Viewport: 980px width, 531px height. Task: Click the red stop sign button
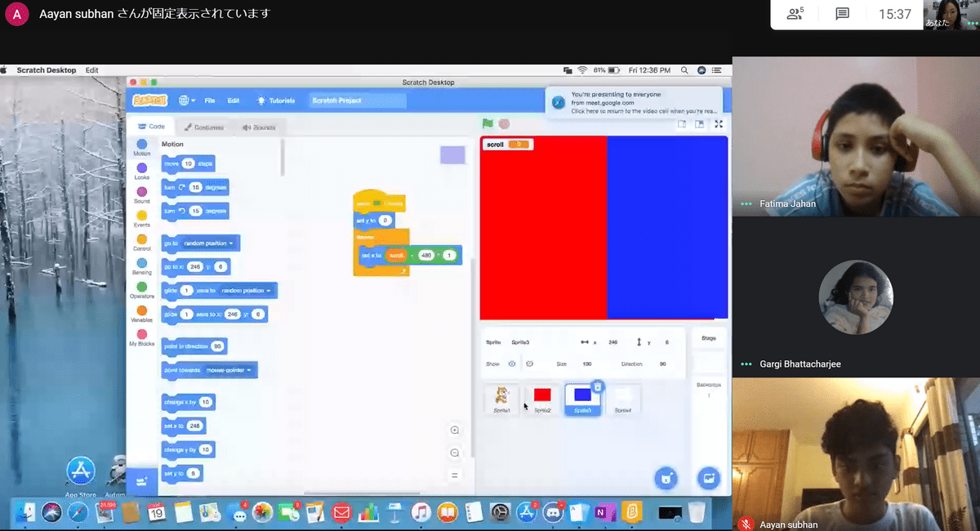[x=504, y=124]
